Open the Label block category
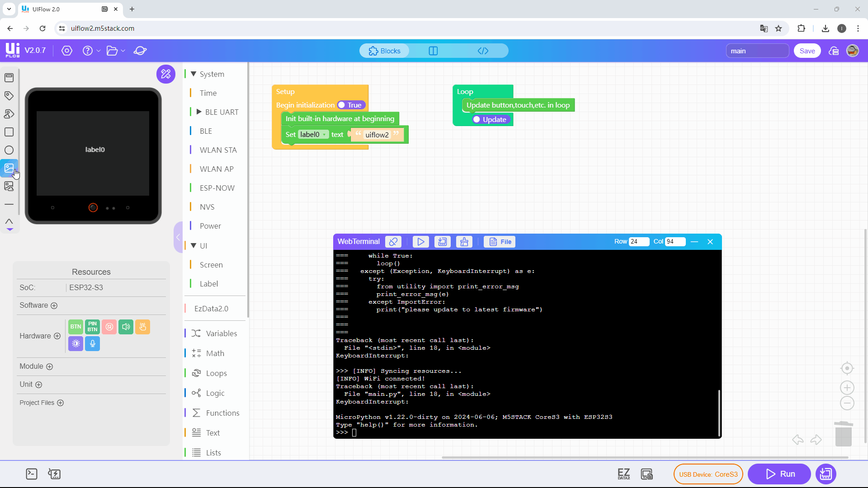 (209, 284)
